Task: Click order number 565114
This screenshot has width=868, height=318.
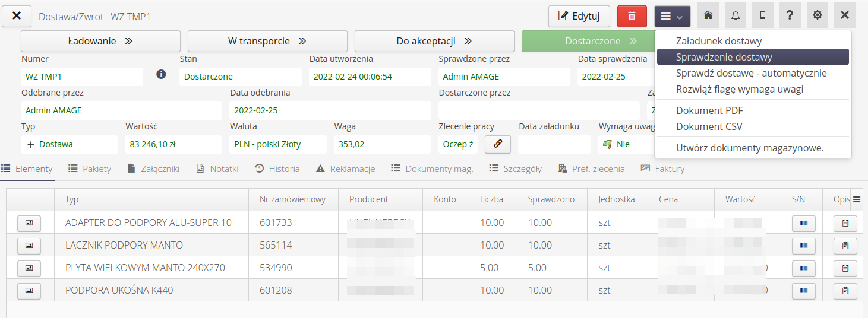Action: [276, 245]
